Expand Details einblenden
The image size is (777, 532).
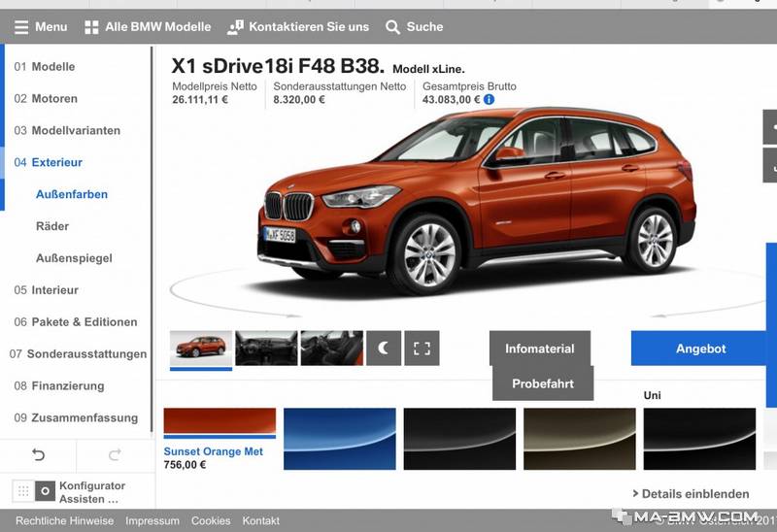coord(691,494)
